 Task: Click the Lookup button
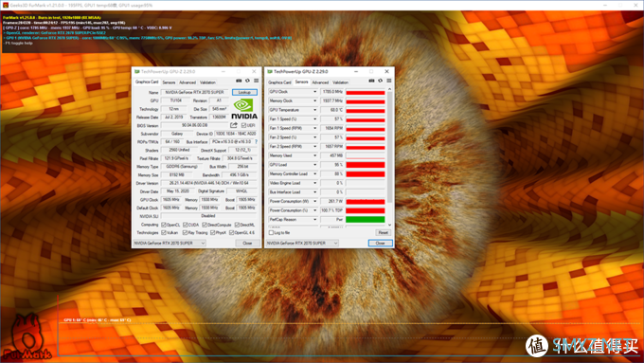coord(244,92)
